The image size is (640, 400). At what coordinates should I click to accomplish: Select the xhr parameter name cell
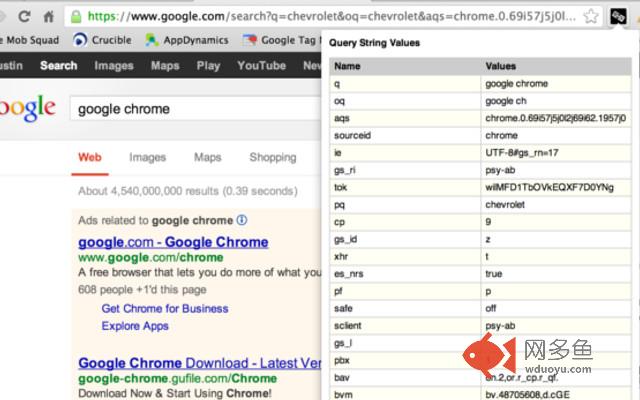(x=405, y=257)
